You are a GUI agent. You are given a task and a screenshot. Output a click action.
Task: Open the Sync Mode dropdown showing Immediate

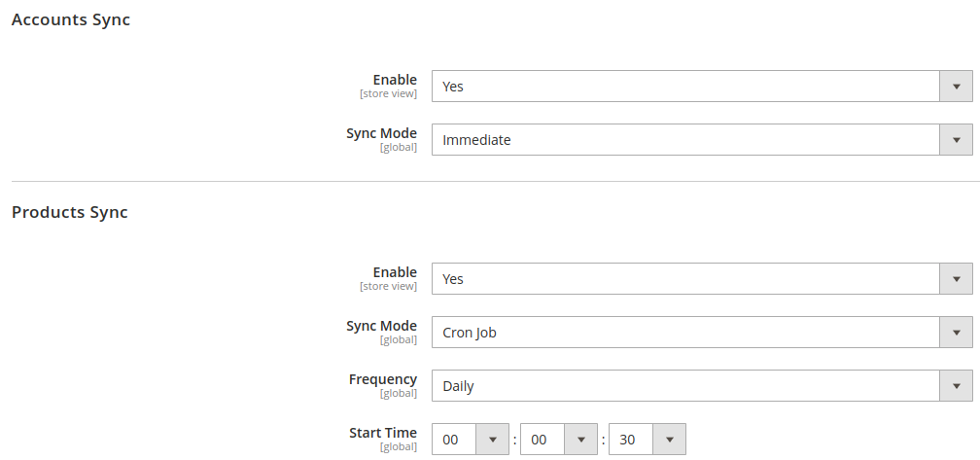[702, 140]
